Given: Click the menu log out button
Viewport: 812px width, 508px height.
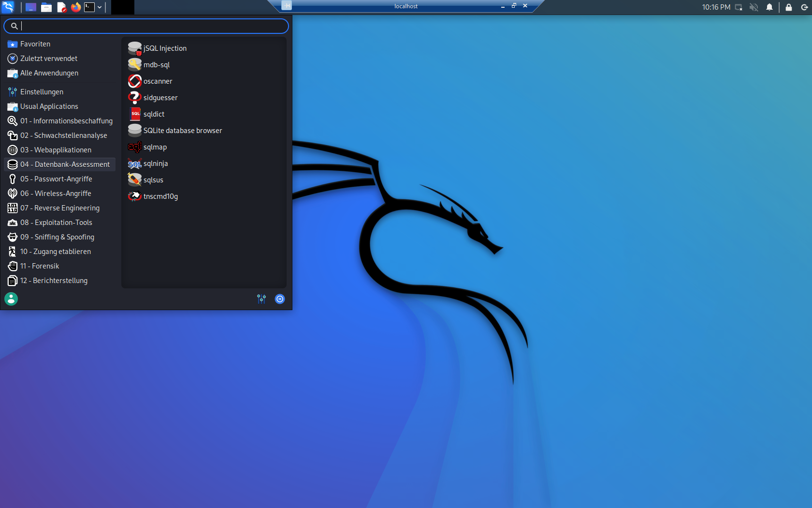Looking at the screenshot, I should (x=280, y=299).
